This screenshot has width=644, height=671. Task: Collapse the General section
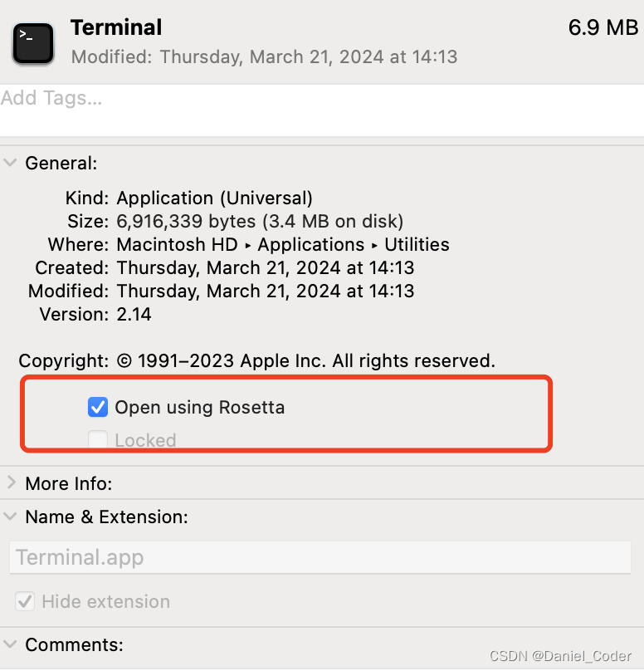pos(10,163)
